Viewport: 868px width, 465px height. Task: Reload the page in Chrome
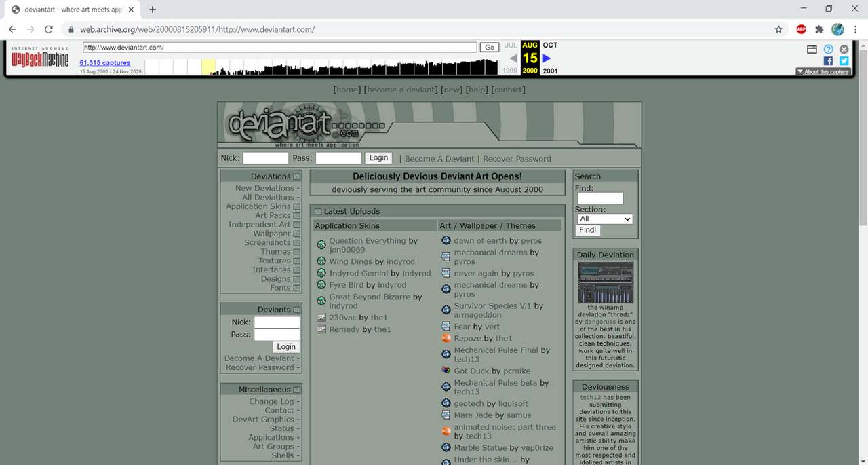[49, 29]
